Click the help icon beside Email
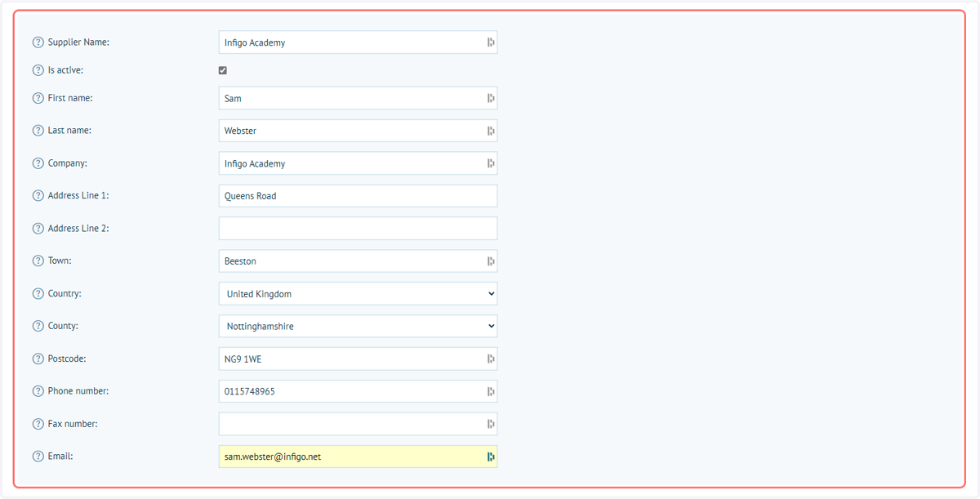This screenshot has height=499, width=980. click(38, 457)
